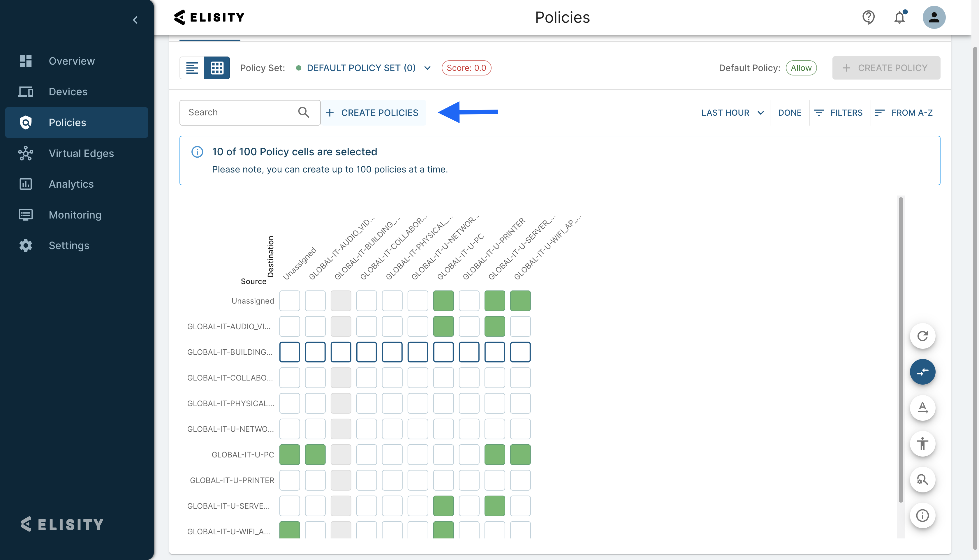
Task: Deselect GLOBAL-IT-BUILDING to Unassigned cell
Action: click(x=290, y=352)
